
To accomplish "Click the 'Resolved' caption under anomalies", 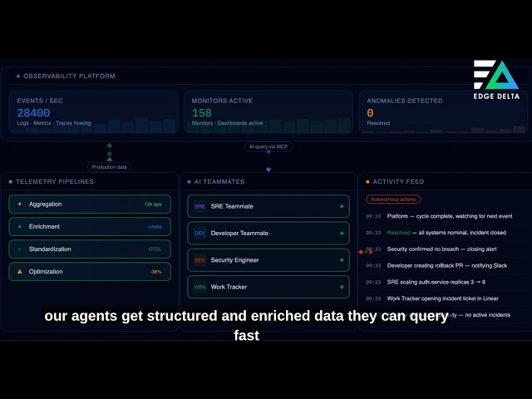I will click(378, 123).
